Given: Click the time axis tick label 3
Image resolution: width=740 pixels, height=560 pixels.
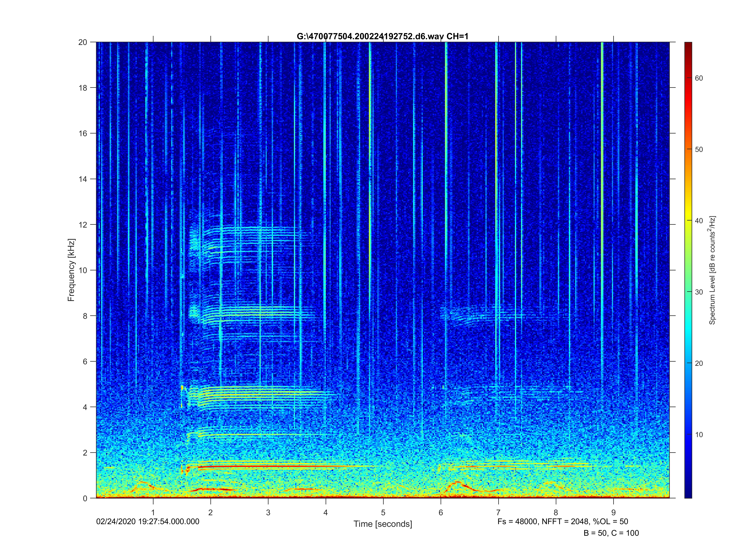Looking at the screenshot, I should (x=268, y=513).
